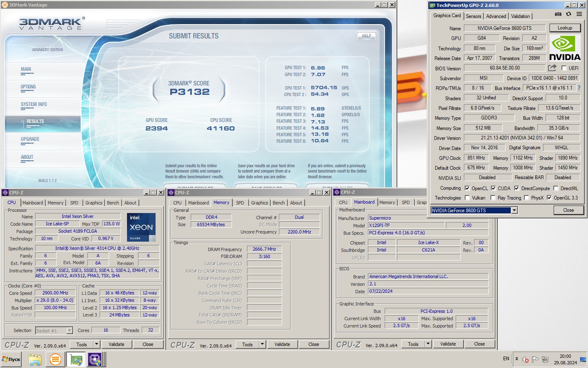588x368 pixels.
Task: Open UPGRADE in 3DMark Vantage sidebar
Action: point(30,139)
